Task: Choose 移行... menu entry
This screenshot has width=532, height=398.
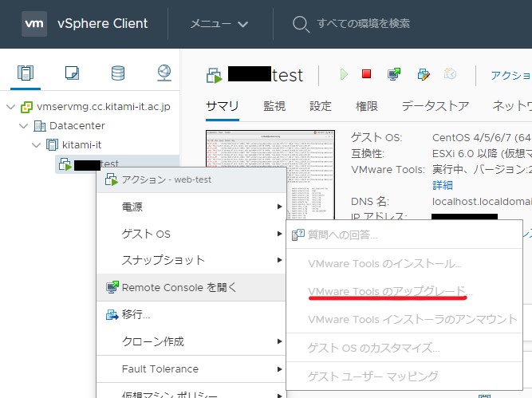Action: tap(191, 314)
